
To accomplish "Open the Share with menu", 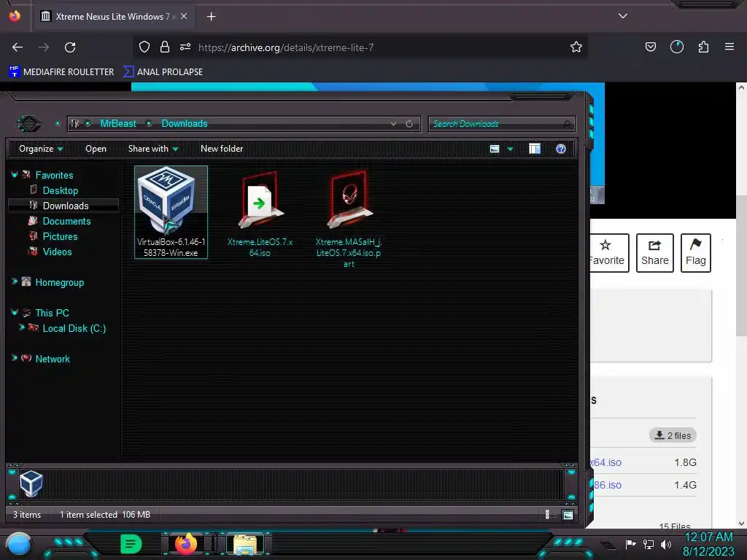I will point(153,149).
